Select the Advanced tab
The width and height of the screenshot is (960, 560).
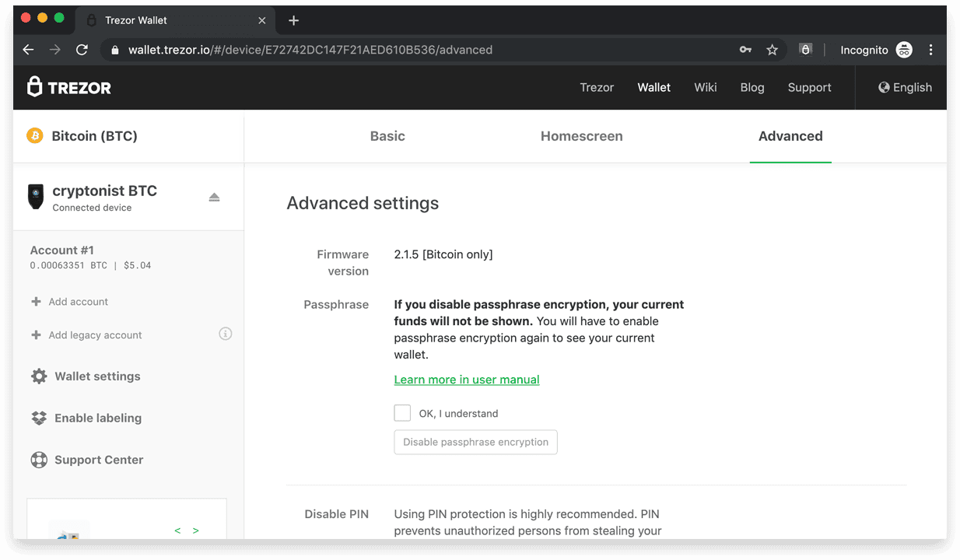tap(790, 136)
